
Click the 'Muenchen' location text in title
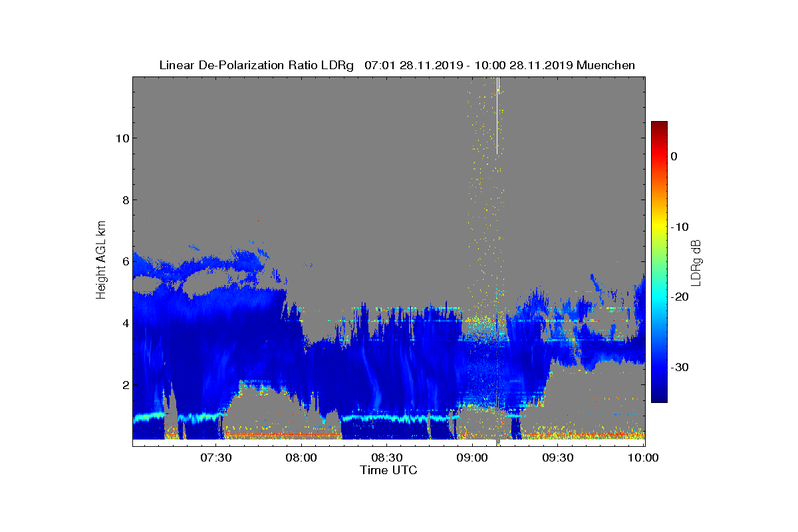[x=606, y=65]
